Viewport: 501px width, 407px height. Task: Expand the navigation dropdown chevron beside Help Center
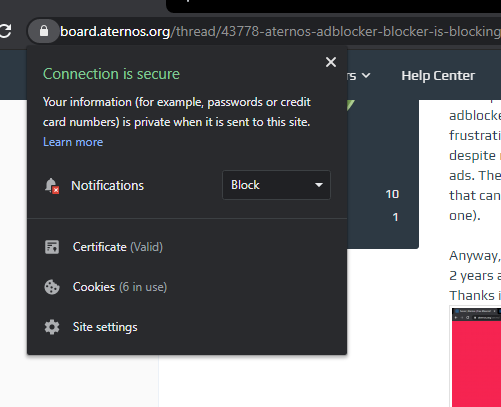click(366, 76)
